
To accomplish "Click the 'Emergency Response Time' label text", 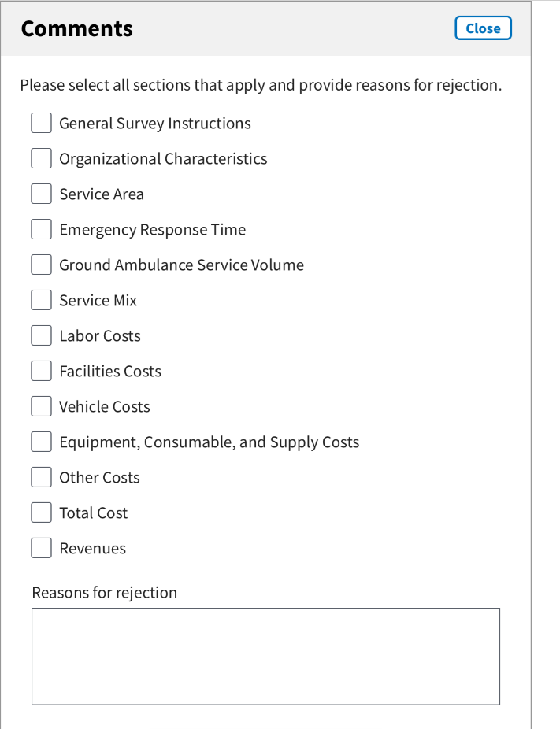I will click(x=152, y=230).
